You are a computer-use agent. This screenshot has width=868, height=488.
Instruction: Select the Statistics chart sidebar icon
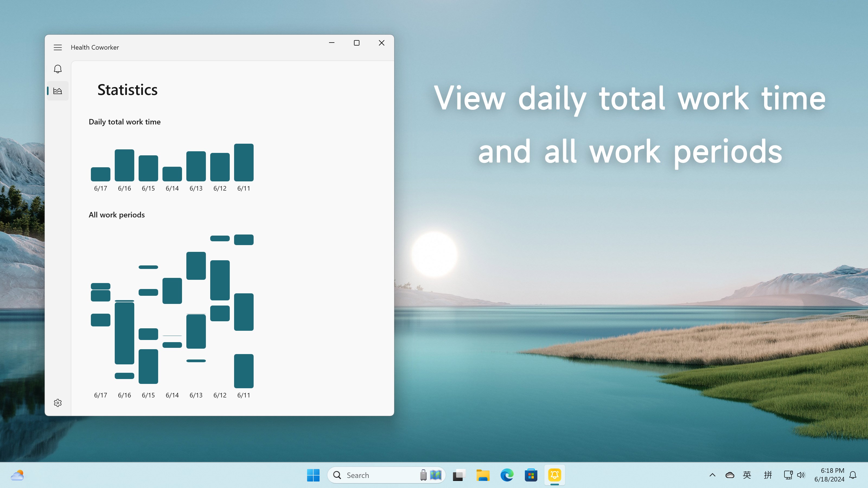tap(58, 91)
